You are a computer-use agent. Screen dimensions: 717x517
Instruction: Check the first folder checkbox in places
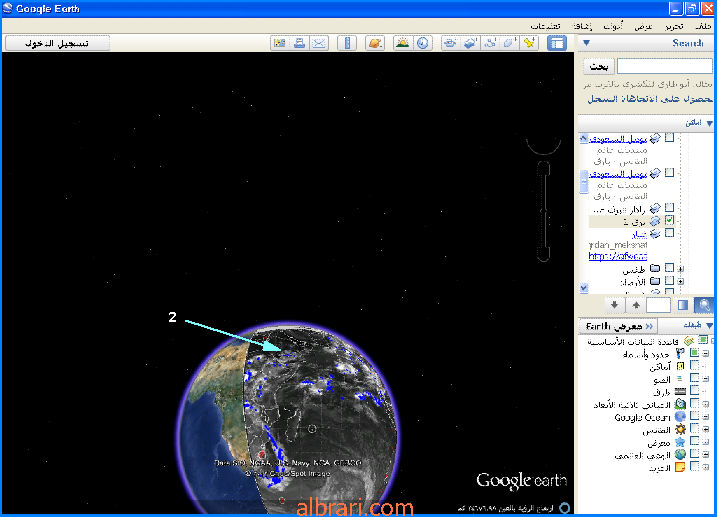tap(669, 267)
